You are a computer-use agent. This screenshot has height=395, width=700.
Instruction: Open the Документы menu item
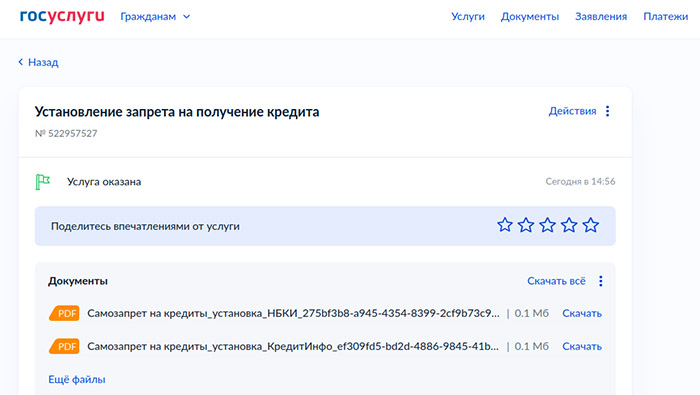530,17
